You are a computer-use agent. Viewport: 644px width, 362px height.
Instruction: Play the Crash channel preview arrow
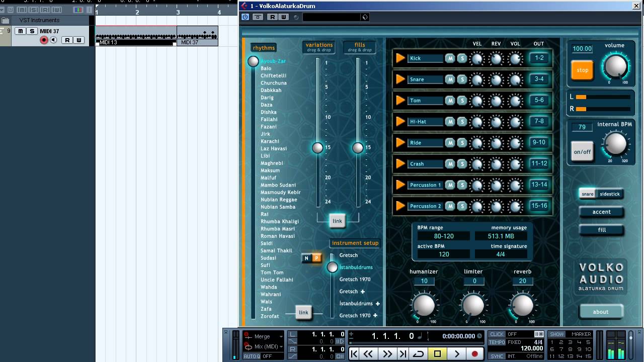pos(400,164)
